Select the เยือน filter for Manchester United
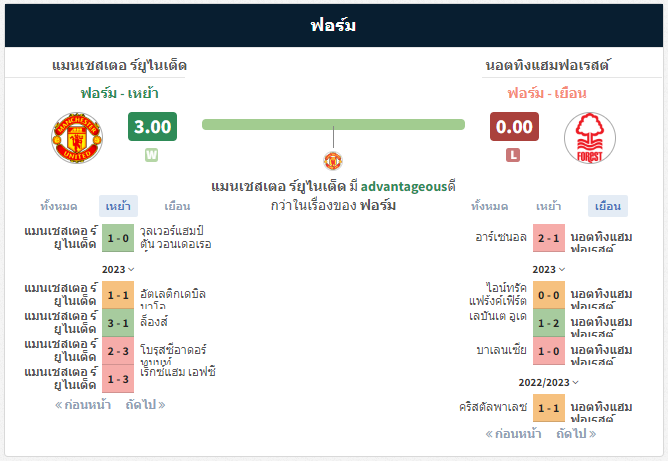Viewport: 668px width, 461px height. pos(177,206)
